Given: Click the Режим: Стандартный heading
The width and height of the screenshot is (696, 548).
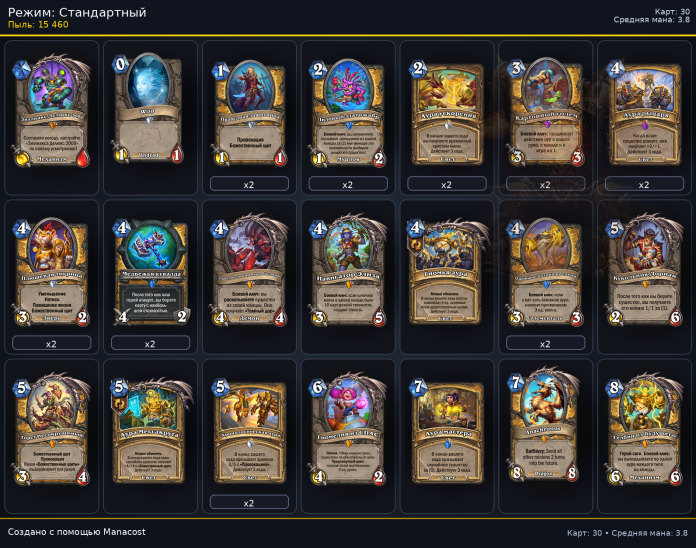Looking at the screenshot, I should tap(77, 12).
